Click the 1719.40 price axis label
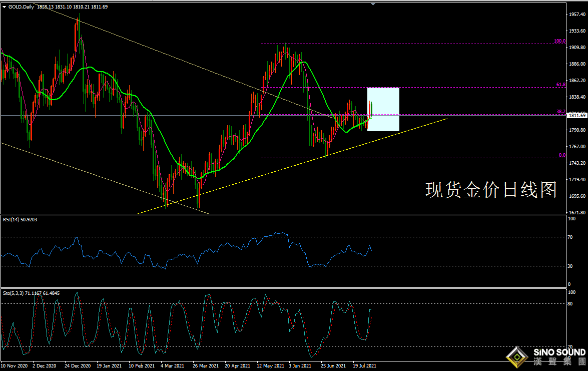The height and width of the screenshot is (371, 588). (x=577, y=179)
